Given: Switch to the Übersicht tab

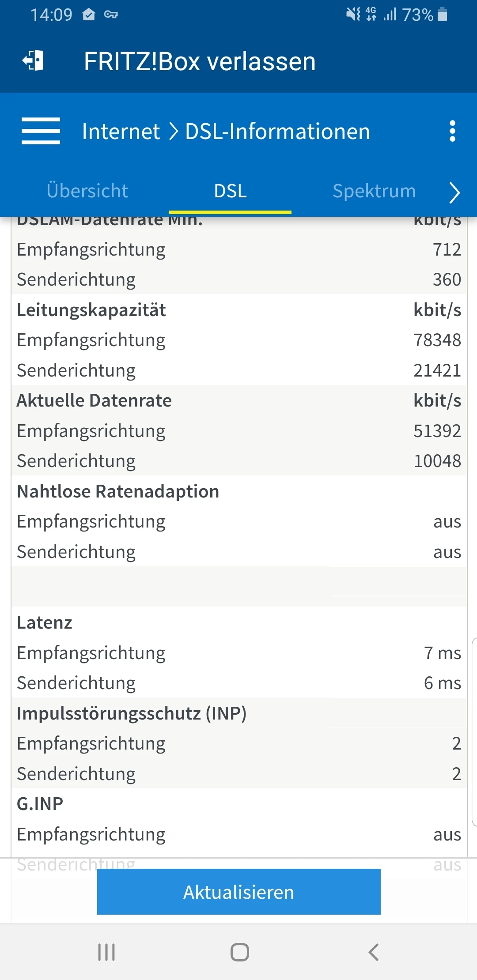Looking at the screenshot, I should (x=87, y=191).
